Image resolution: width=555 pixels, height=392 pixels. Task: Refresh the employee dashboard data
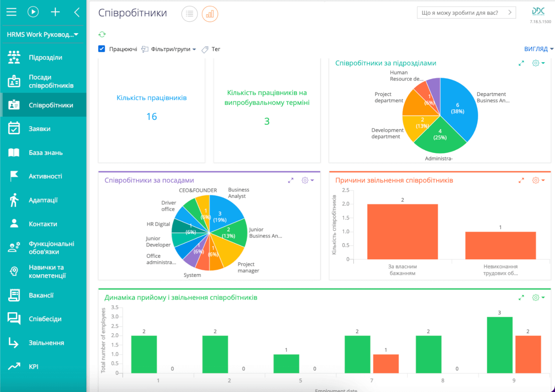102,34
